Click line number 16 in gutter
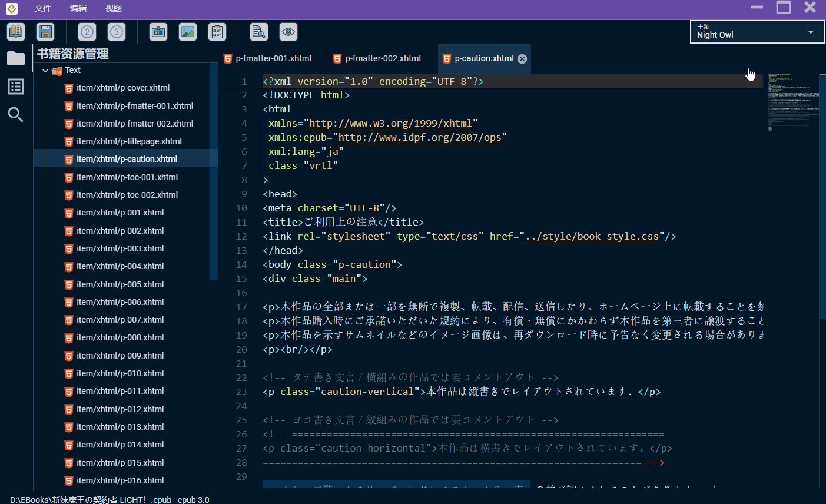Image resolution: width=826 pixels, height=504 pixels. tap(241, 293)
